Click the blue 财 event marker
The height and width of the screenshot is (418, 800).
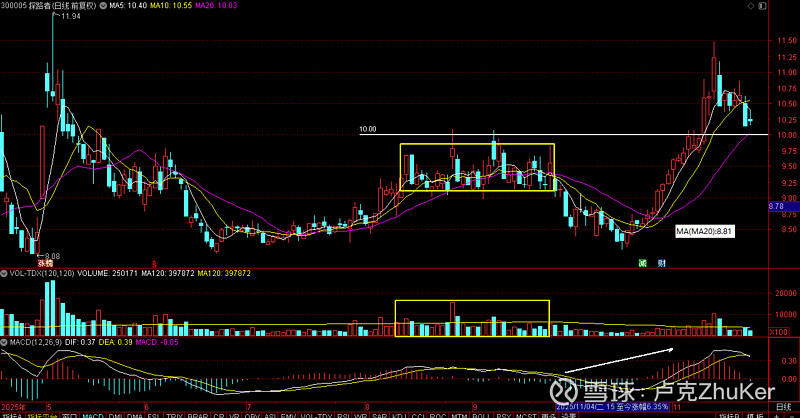point(662,263)
